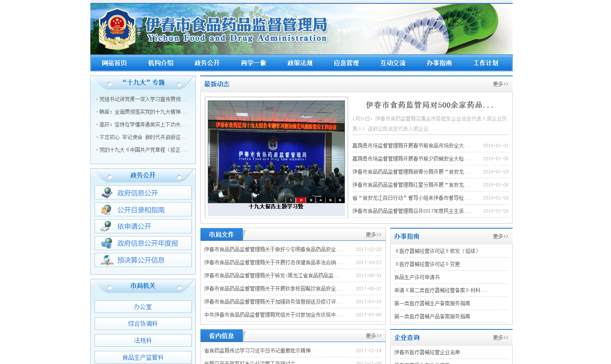This screenshot has height=364, width=611.
Task: Open document 关于加强政务信息报送及修订评...
Action: pyautogui.click(x=274, y=302)
